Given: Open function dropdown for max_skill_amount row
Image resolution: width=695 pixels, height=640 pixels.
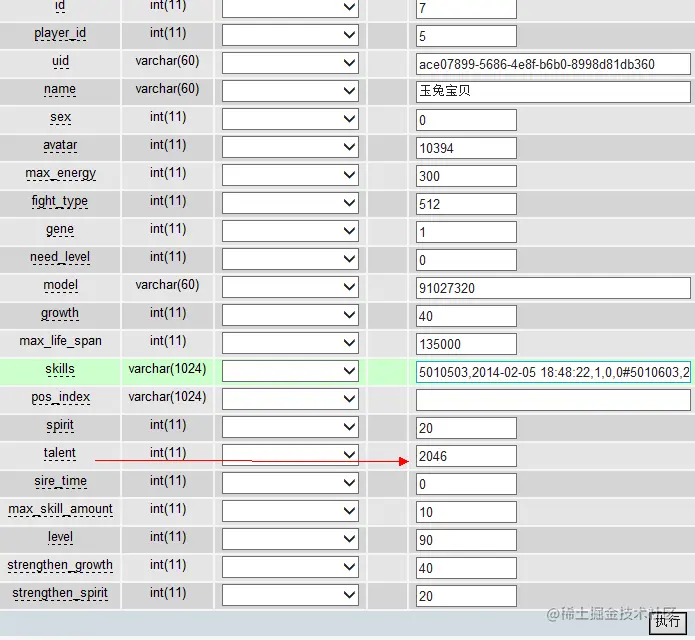Looking at the screenshot, I should 290,511.
